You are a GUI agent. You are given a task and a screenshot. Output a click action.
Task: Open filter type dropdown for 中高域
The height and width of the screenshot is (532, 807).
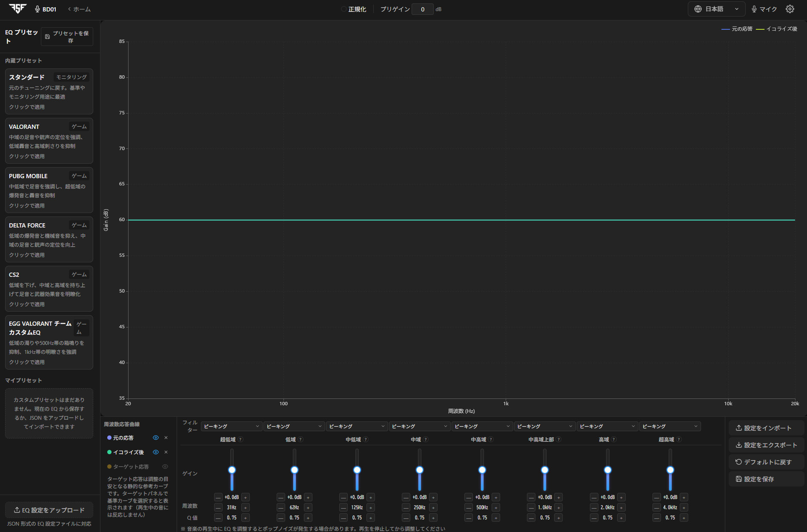pos(482,426)
